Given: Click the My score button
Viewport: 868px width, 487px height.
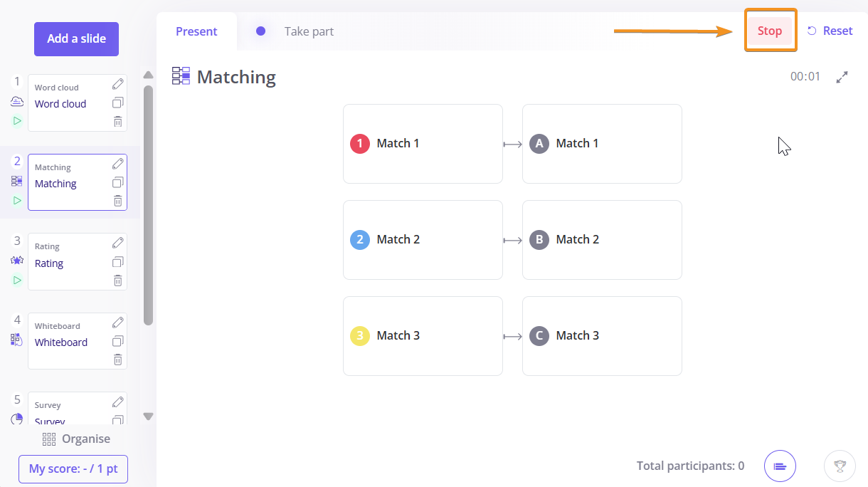Looking at the screenshot, I should pyautogui.click(x=73, y=469).
